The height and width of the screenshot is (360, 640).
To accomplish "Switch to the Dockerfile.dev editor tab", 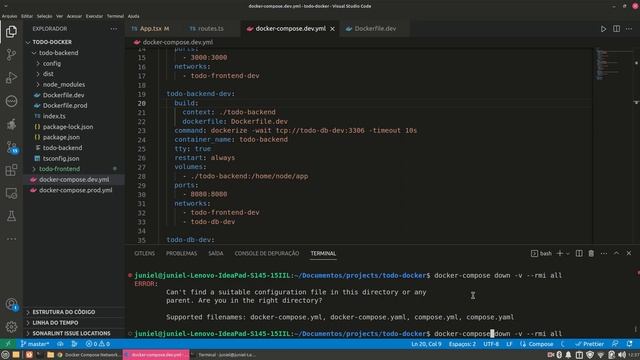I will click(375, 29).
